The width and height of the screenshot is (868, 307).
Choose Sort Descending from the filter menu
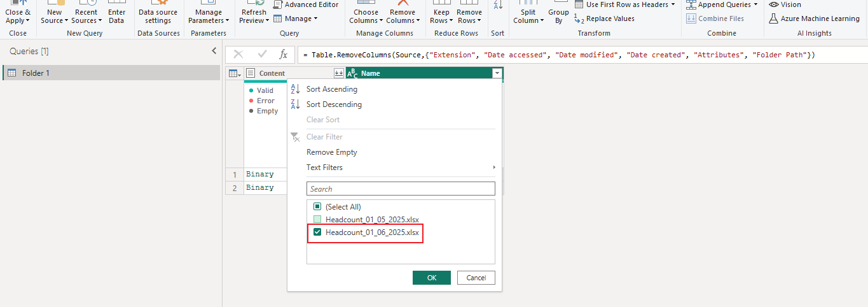click(x=334, y=104)
